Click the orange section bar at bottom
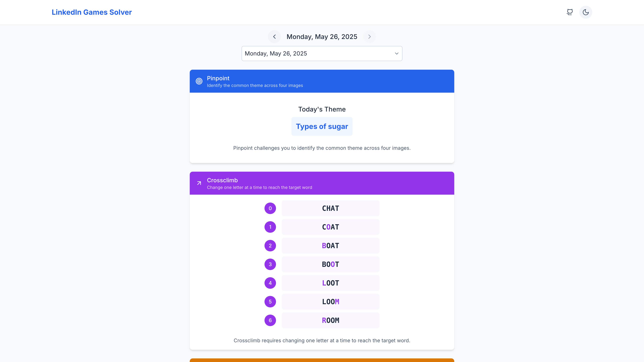Image resolution: width=644 pixels, height=362 pixels. pos(322,360)
